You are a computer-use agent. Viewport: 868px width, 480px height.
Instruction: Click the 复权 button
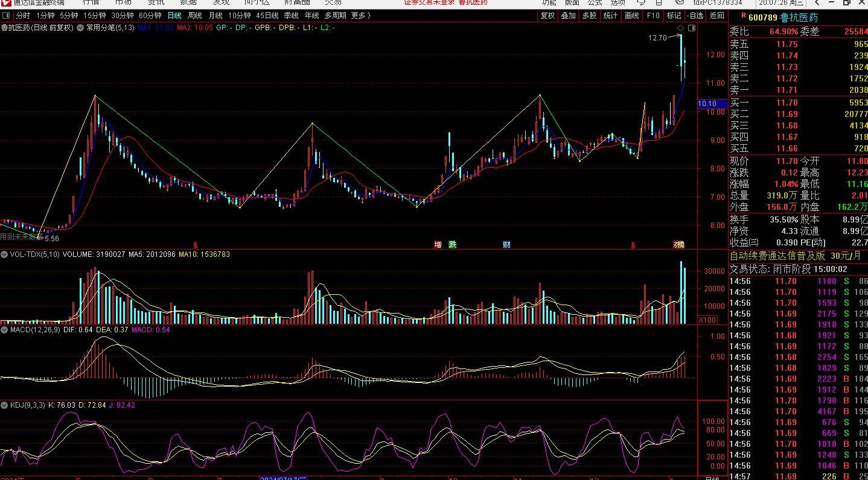pos(547,16)
